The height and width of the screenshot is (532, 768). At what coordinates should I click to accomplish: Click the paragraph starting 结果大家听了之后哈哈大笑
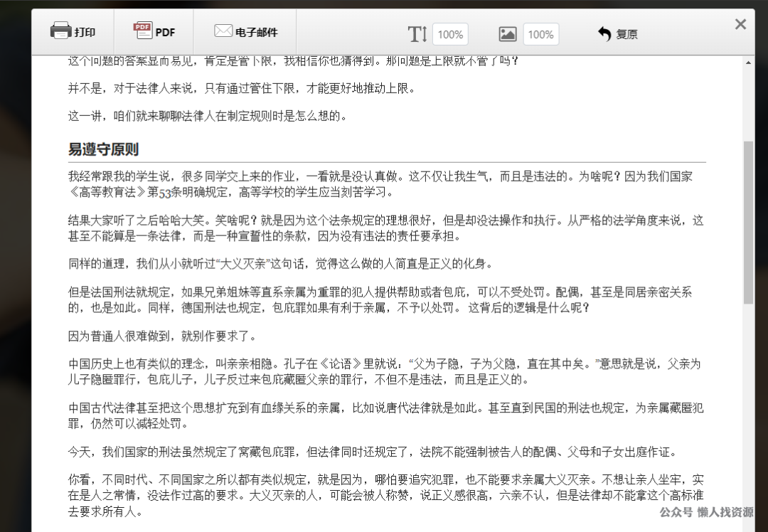pyautogui.click(x=386, y=228)
